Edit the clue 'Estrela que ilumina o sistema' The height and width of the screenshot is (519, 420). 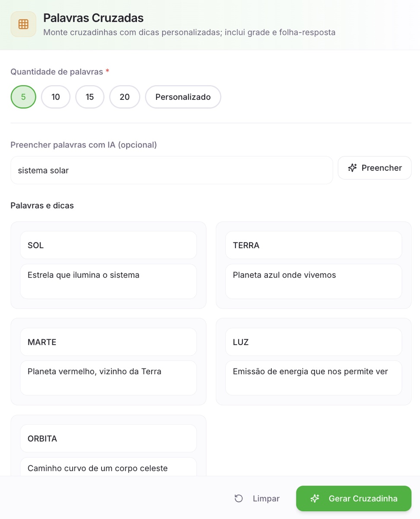pyautogui.click(x=108, y=282)
